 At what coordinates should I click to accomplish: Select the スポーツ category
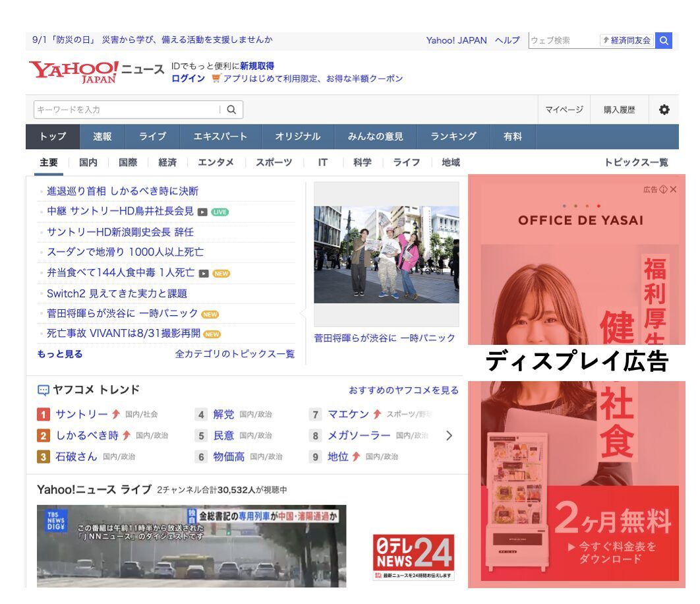[274, 163]
